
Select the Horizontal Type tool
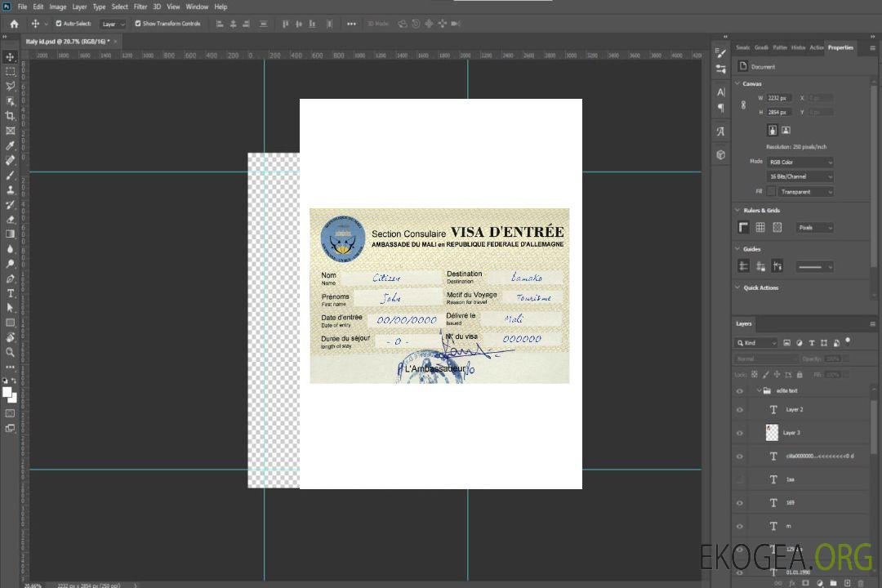click(11, 293)
